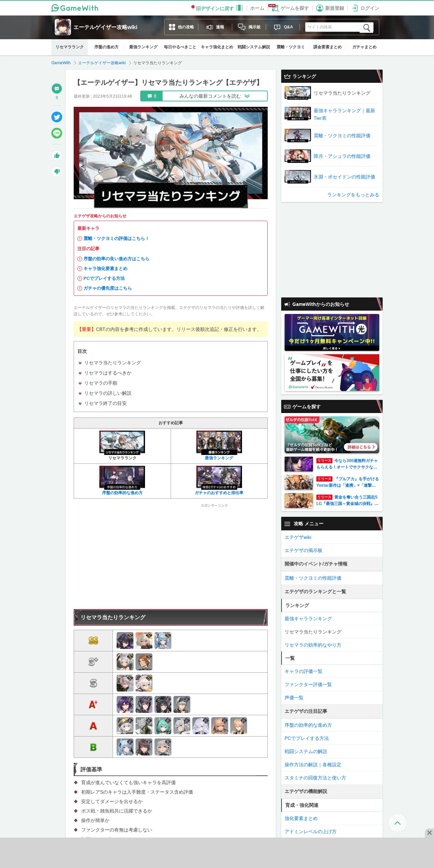This screenshot has height=868, width=434.
Task: Click the ゼルダの伝説TotK banner
Action: [x=332, y=435]
